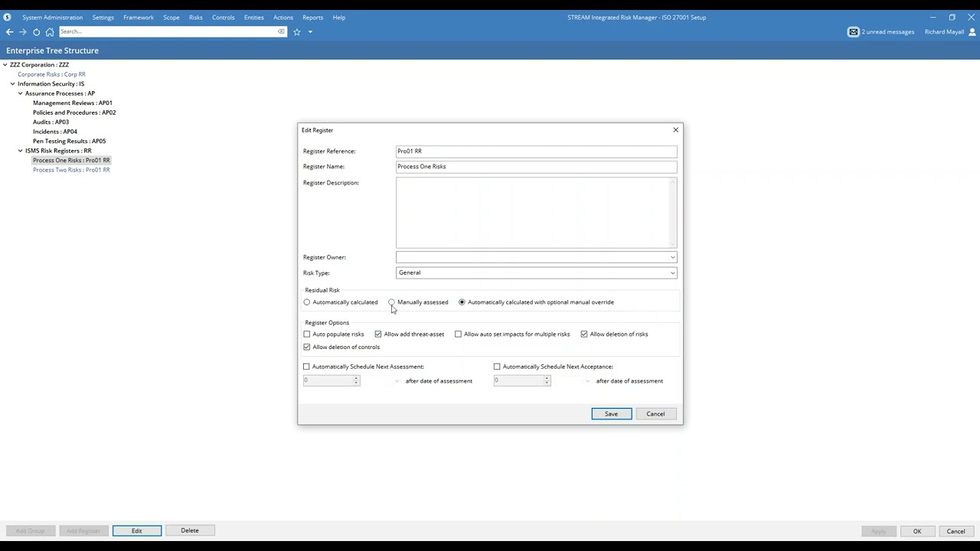Open the Risks menu
Image resolution: width=980 pixels, height=551 pixels.
point(196,17)
